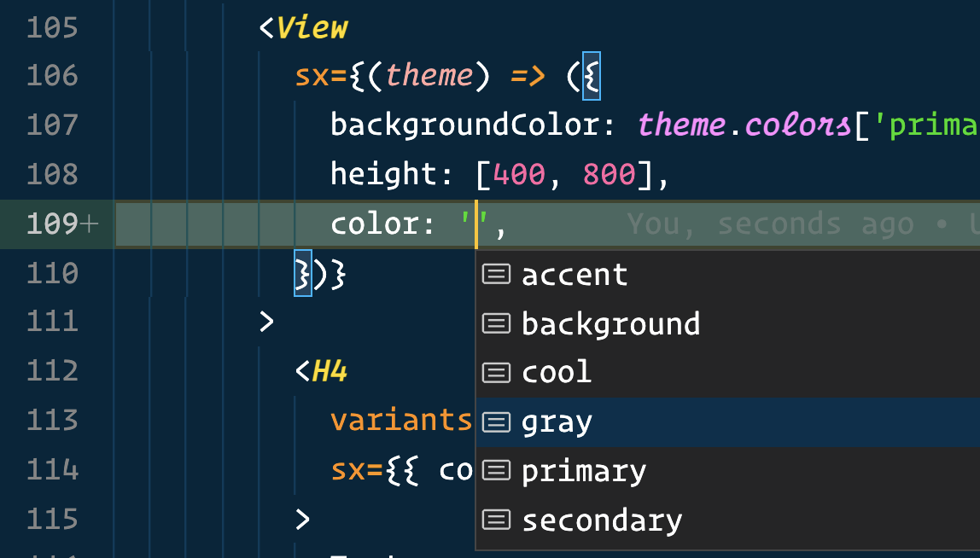This screenshot has width=980, height=558.
Task: Click line number 112 in the gutter
Action: pyautogui.click(x=53, y=371)
